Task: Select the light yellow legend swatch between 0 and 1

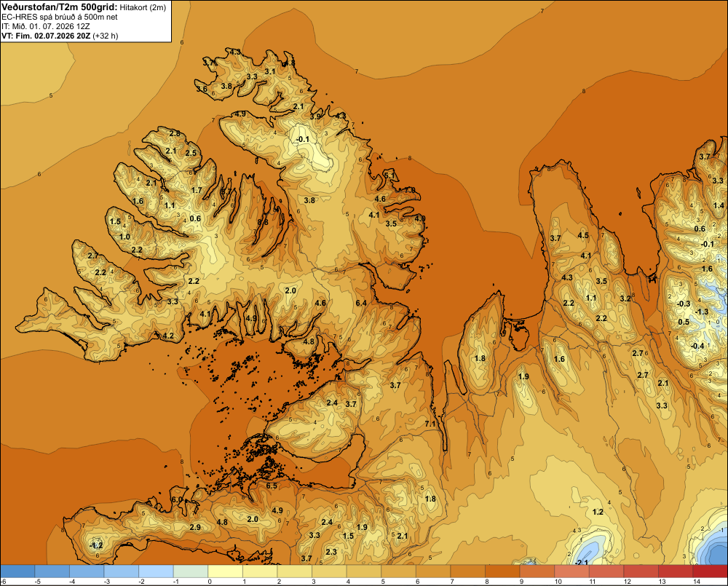Action: tap(226, 571)
